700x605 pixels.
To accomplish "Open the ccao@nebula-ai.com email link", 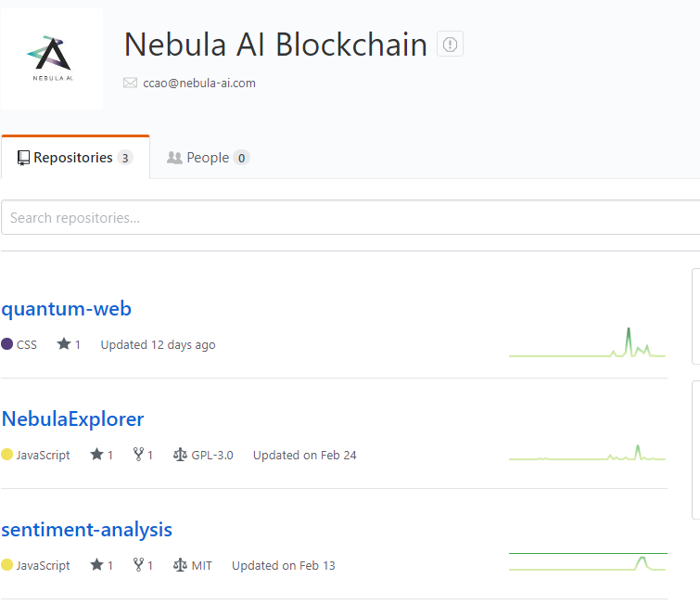I will pyautogui.click(x=199, y=83).
